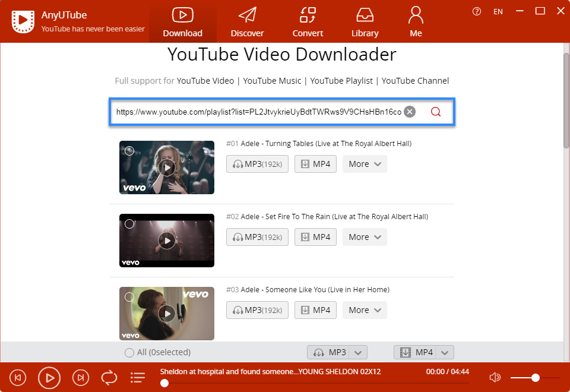Open the playlist queue icon
Screen dimensions: 570x392
138,378
